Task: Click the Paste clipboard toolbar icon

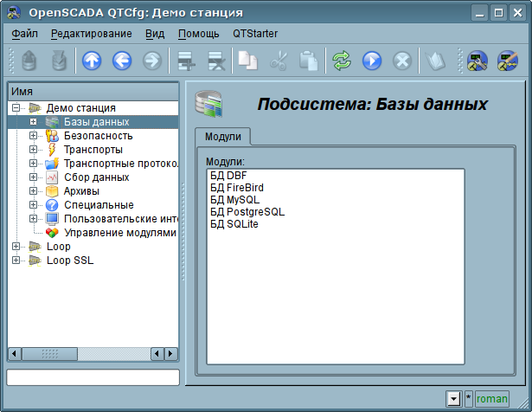Action: (x=308, y=61)
